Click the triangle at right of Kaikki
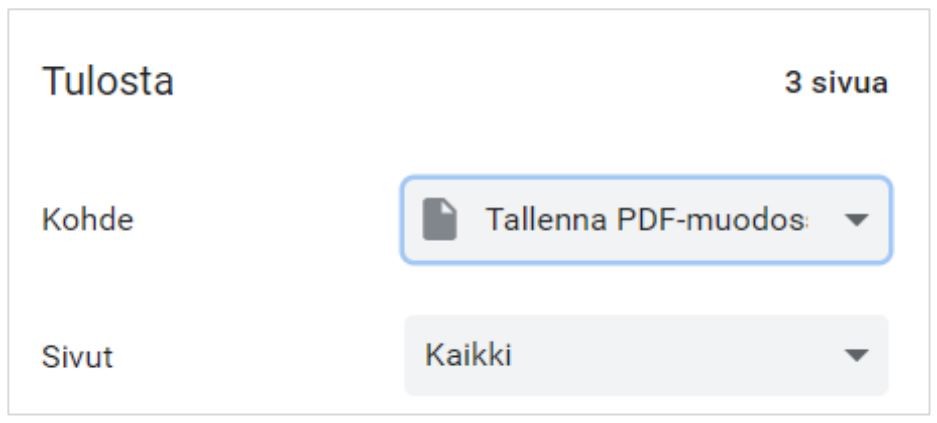 click(856, 355)
